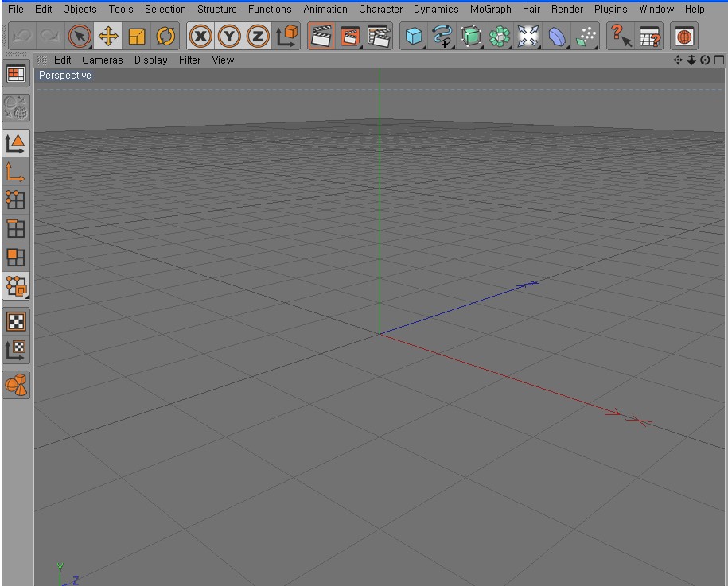
Task: Select the Object tool mode icon
Action: click(16, 286)
